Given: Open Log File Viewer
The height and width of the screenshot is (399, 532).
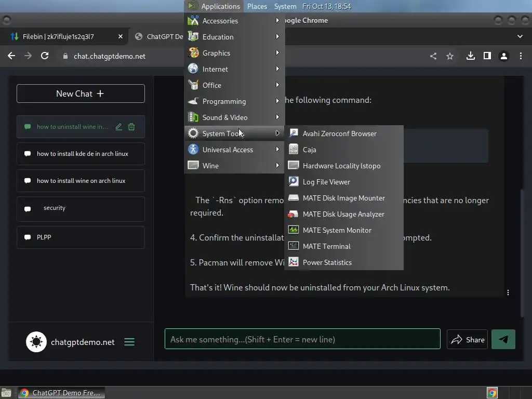Looking at the screenshot, I should tap(344, 182).
